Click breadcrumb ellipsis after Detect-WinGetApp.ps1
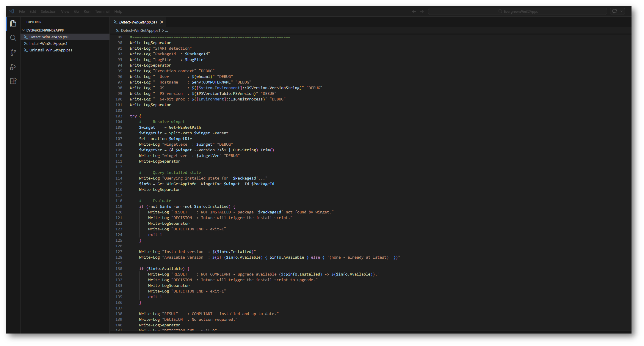The image size is (644, 346). [x=167, y=31]
